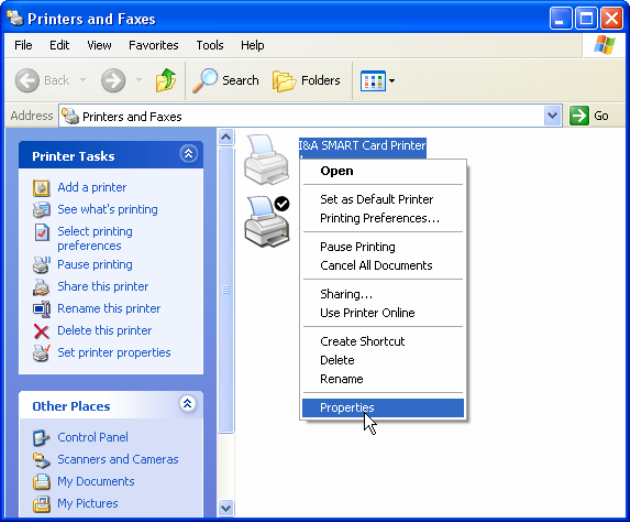This screenshot has width=630, height=522.
Task: Click the Delete this printer link
Action: point(104,331)
